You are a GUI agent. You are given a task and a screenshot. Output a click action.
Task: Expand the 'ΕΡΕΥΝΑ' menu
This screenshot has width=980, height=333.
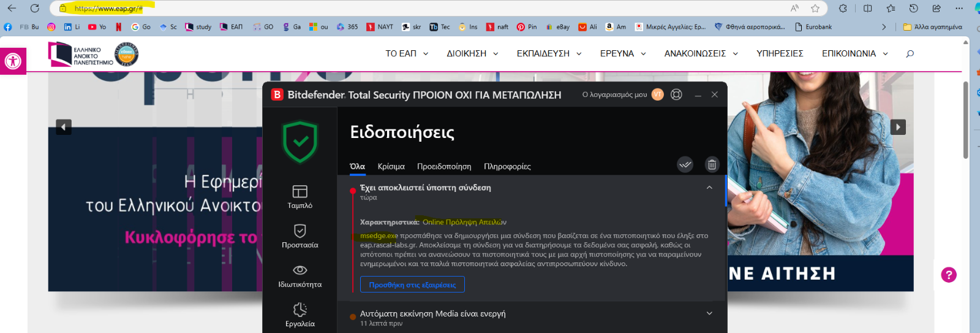tap(623, 54)
